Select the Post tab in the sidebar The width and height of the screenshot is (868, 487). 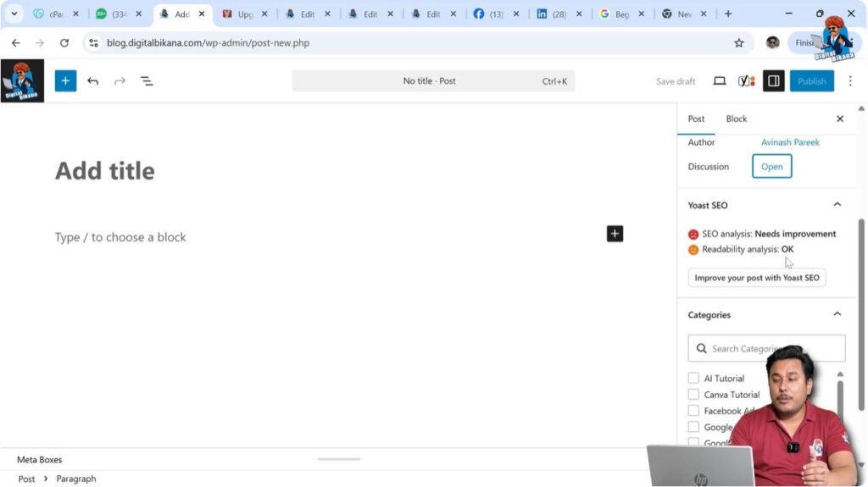(x=696, y=119)
